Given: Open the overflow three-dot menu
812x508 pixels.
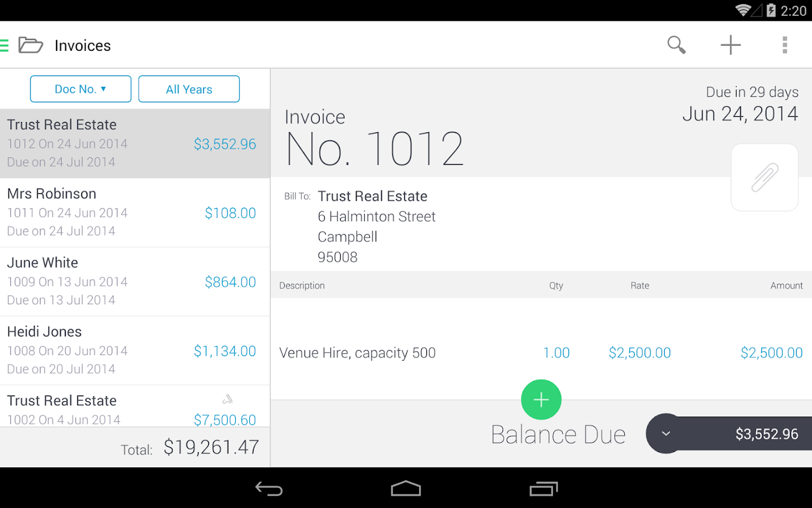Looking at the screenshot, I should 784,45.
